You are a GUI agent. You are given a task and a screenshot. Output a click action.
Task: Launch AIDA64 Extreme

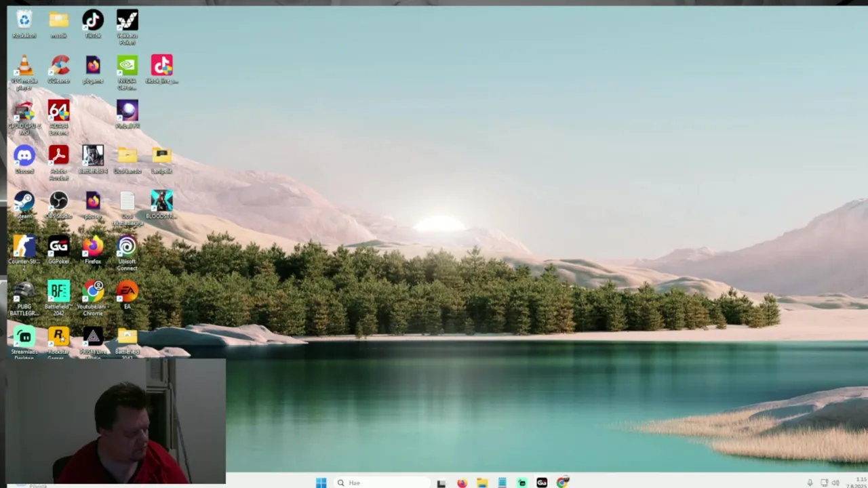point(59,117)
